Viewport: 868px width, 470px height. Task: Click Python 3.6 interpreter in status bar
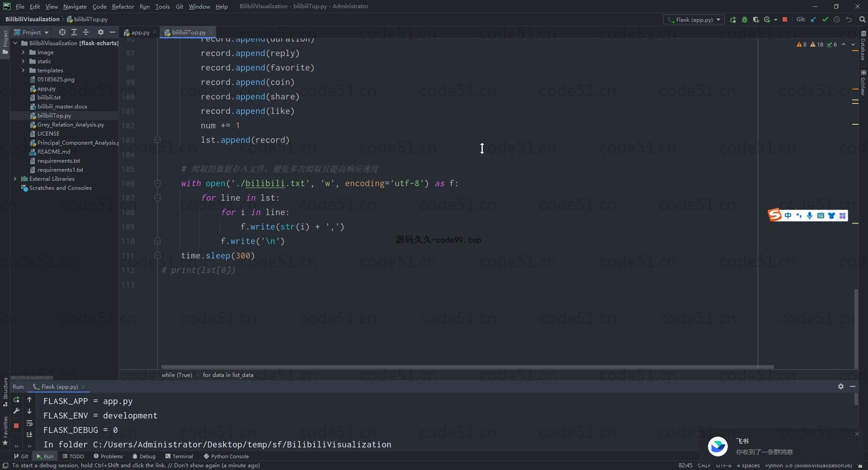(808, 465)
